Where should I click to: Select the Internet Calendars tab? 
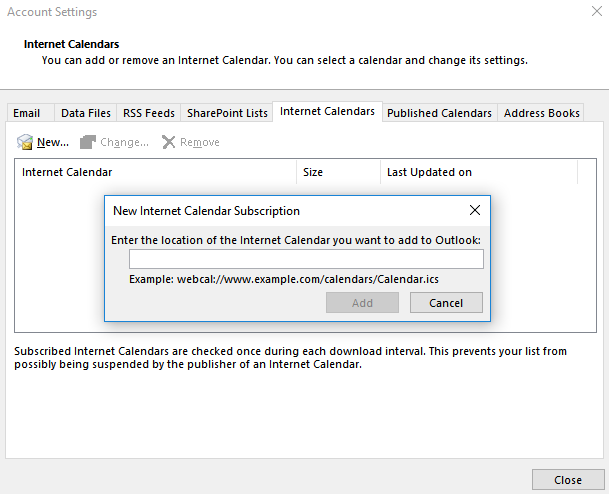(328, 112)
